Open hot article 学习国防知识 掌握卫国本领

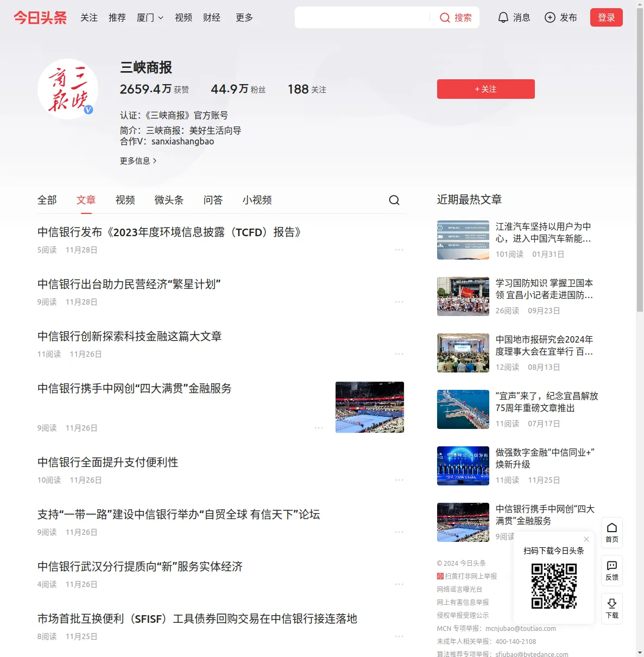(x=544, y=289)
